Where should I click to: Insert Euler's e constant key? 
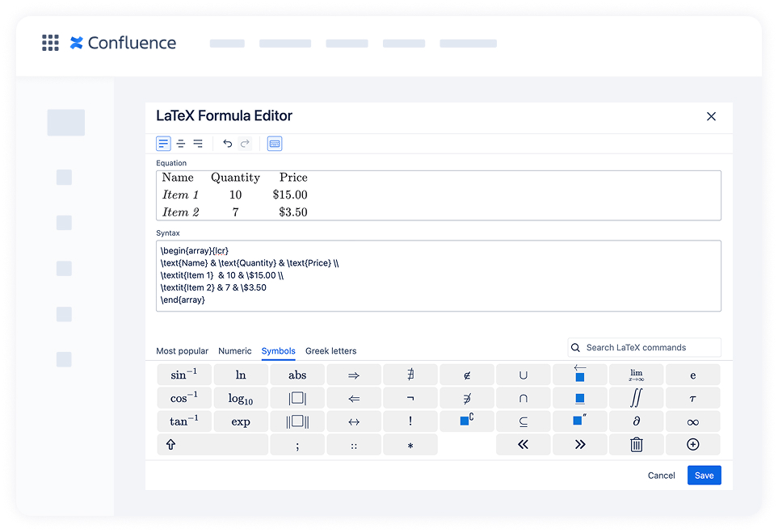(693, 375)
